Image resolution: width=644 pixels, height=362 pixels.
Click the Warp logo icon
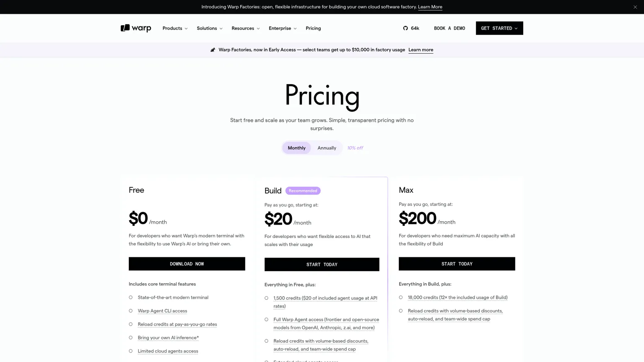125,28
